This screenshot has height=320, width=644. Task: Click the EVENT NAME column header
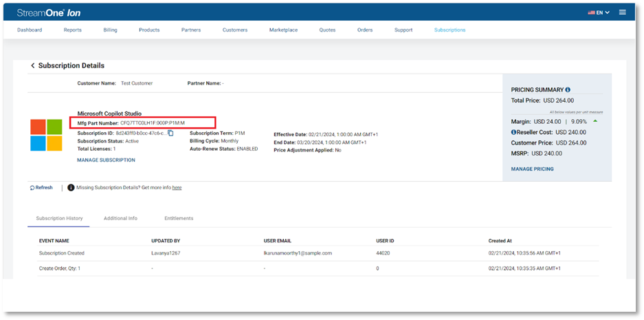[x=54, y=241]
